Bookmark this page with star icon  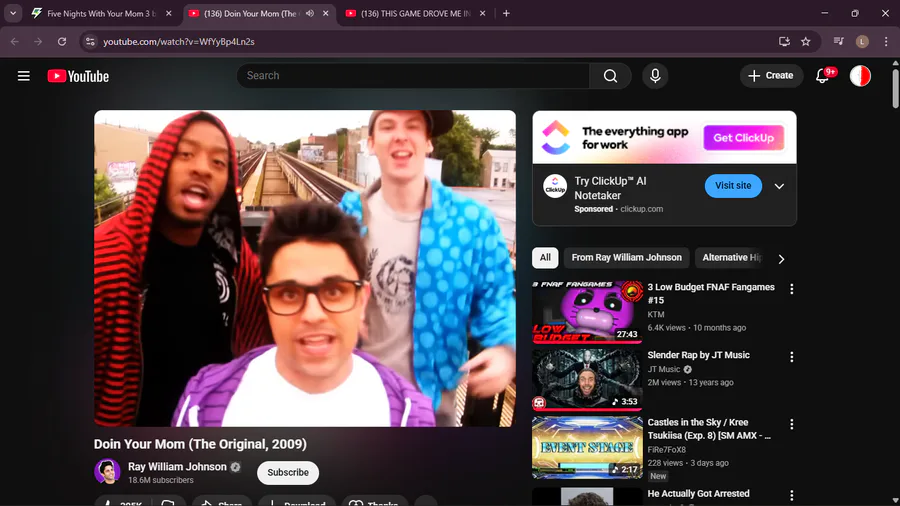click(806, 41)
